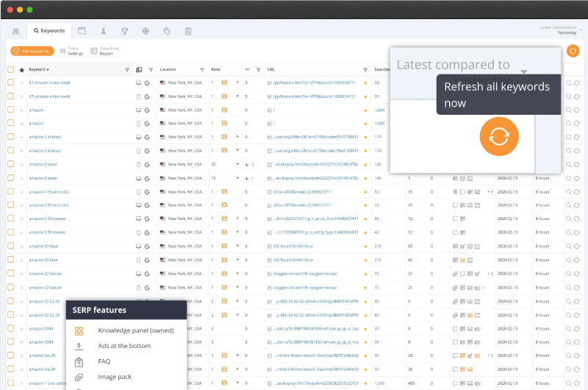The width and height of the screenshot is (588, 390).
Task: Star the mobile 'amazon 0 interest' row
Action: (x=22, y=151)
